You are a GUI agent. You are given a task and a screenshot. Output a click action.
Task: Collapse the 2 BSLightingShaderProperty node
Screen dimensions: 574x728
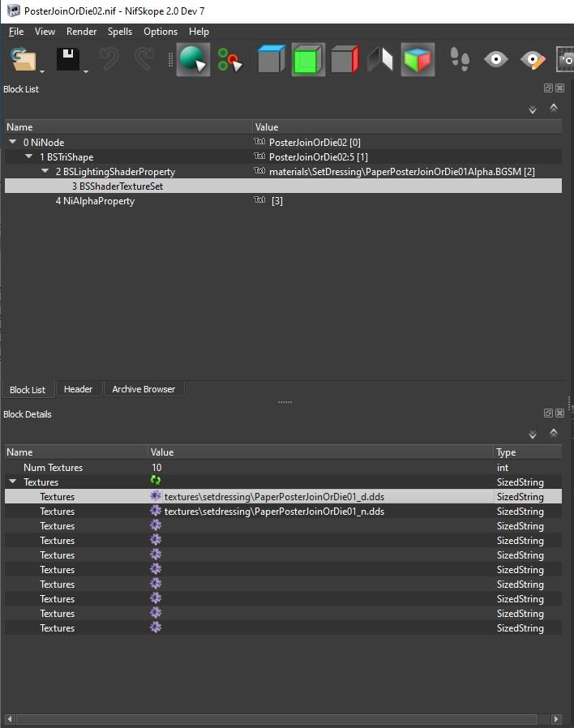pos(45,172)
